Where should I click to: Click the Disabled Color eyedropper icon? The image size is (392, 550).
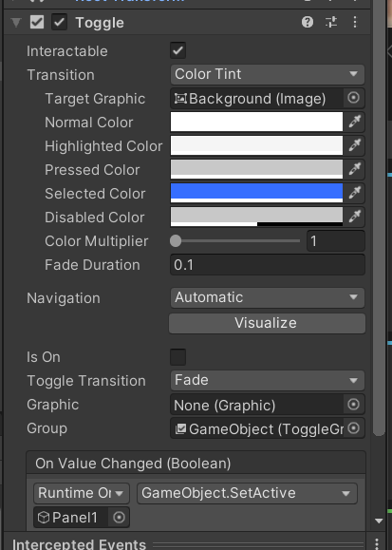354,217
